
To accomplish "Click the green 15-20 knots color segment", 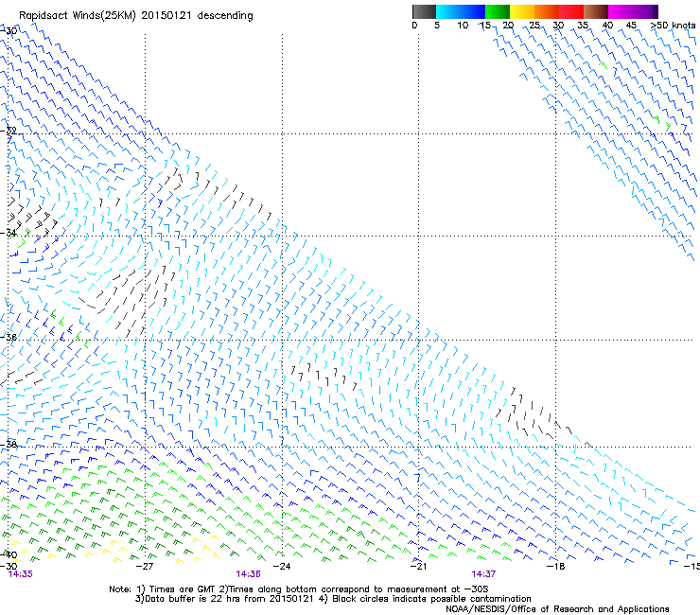I will [x=498, y=11].
